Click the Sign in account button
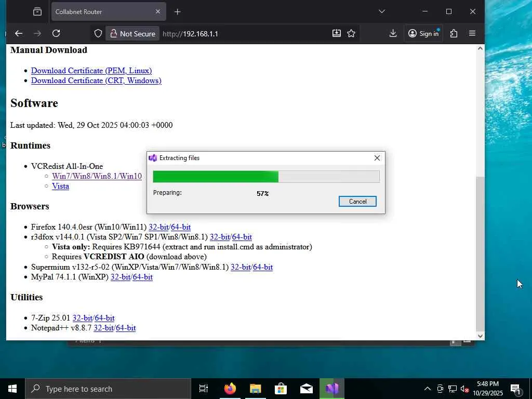The width and height of the screenshot is (532, 399). pos(423,33)
